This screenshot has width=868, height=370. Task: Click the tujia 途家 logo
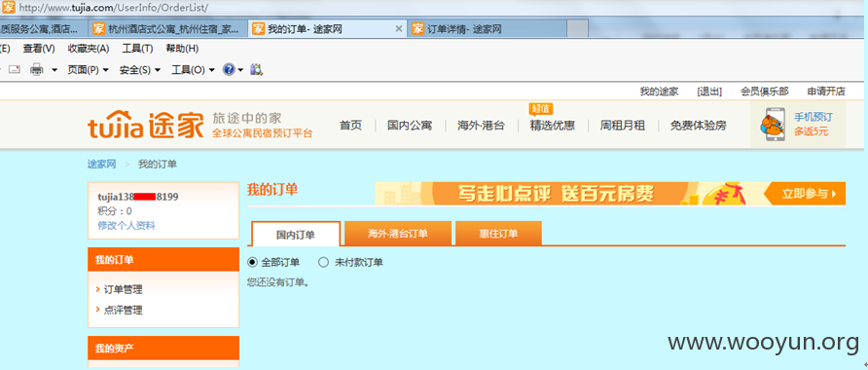[145, 126]
